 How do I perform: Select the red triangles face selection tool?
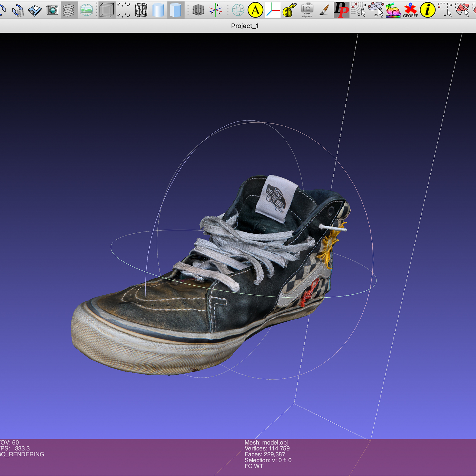pos(462,10)
